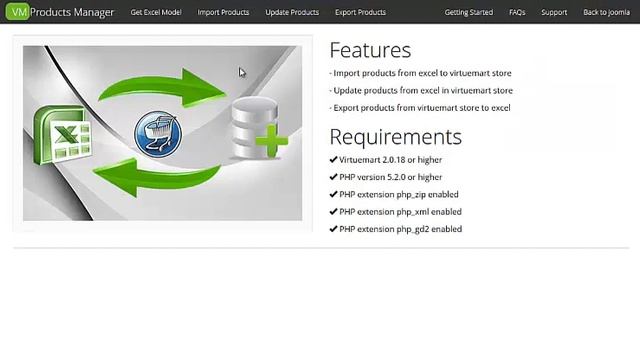Click checkmark beside php_zip enabled

[x=333, y=194]
